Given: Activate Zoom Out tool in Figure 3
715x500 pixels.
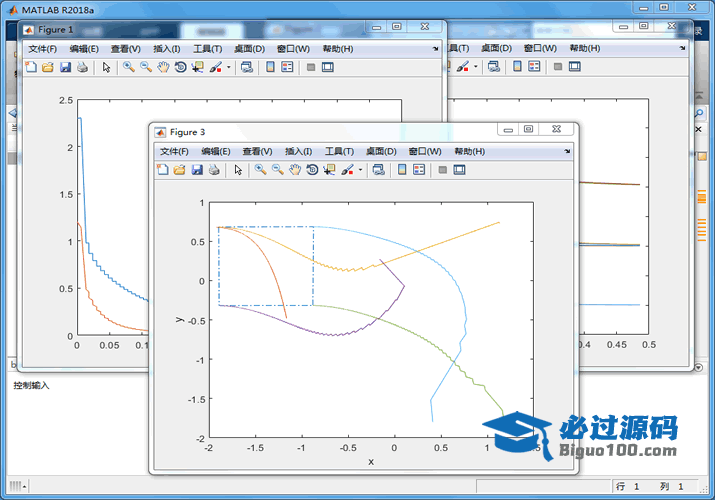Looking at the screenshot, I should pos(278,170).
